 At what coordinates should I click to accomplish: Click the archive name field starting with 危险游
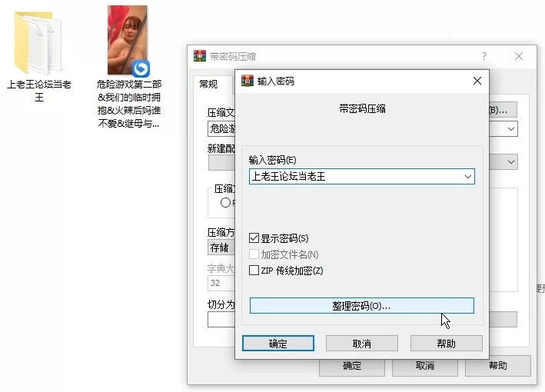[x=221, y=129]
